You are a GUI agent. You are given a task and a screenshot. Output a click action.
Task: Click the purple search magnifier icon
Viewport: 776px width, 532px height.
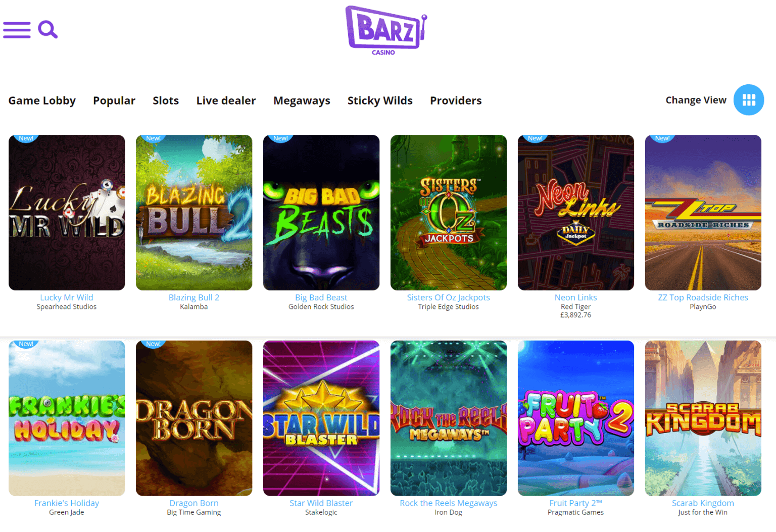pyautogui.click(x=48, y=30)
